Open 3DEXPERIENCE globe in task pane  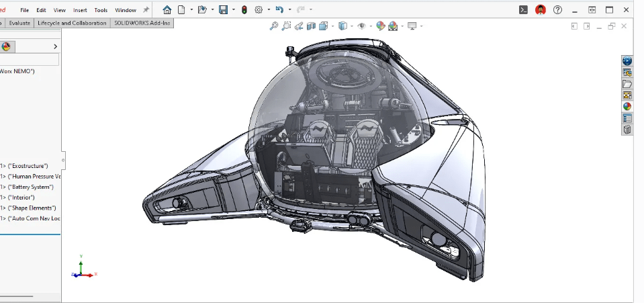click(x=627, y=61)
